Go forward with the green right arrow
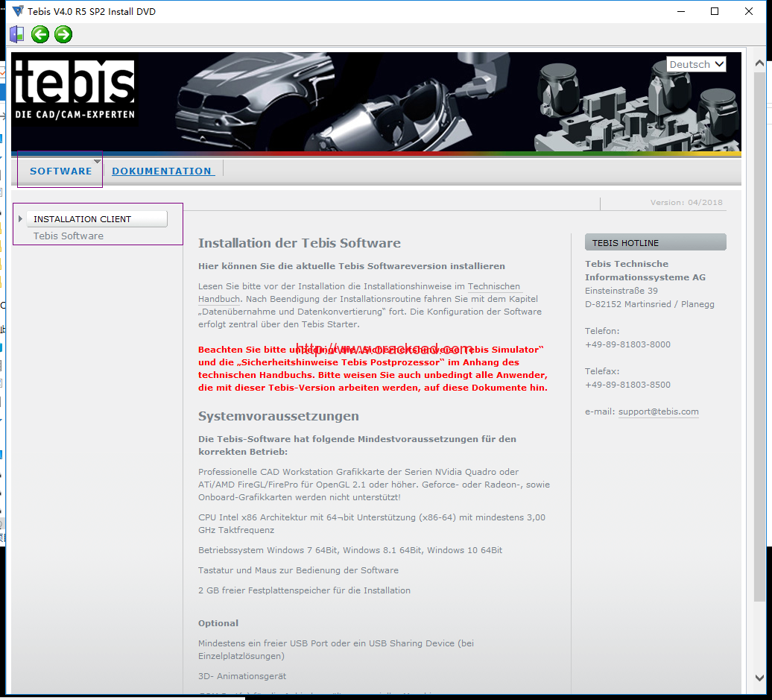 (63, 34)
